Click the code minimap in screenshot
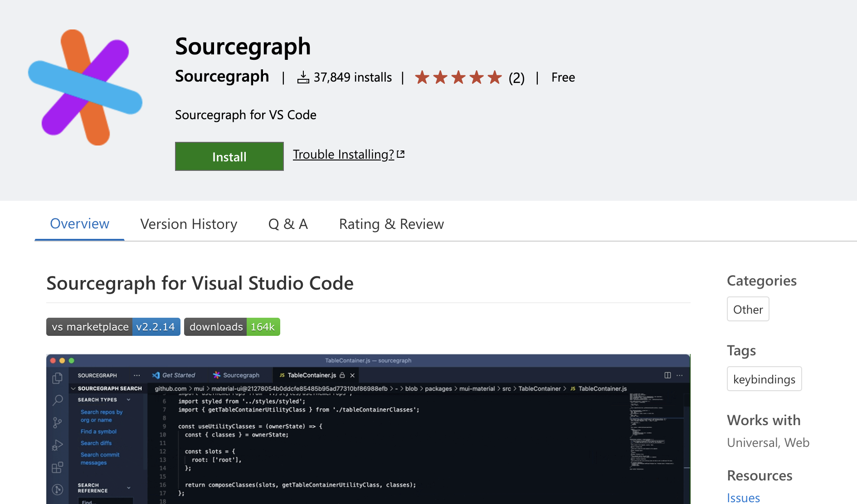 (653, 431)
